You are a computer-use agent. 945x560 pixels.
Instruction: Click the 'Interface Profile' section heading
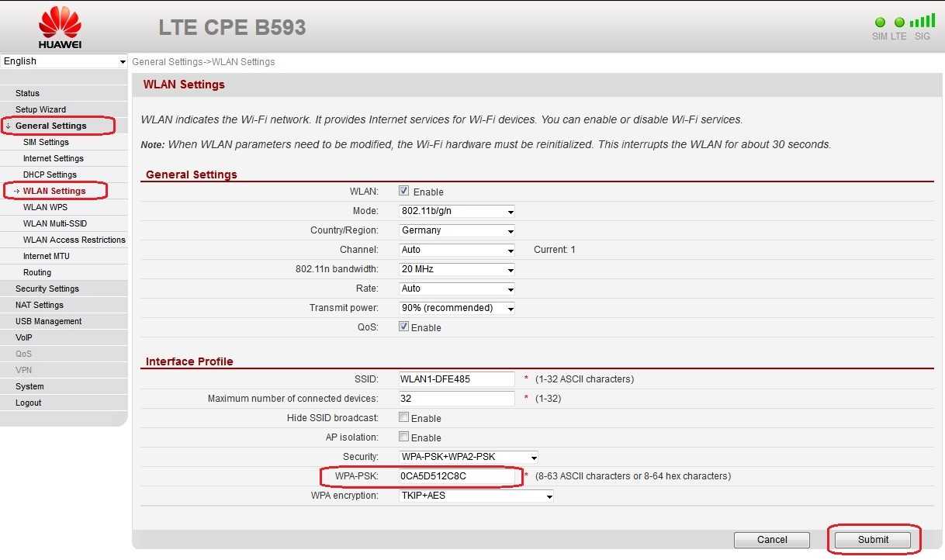point(189,361)
